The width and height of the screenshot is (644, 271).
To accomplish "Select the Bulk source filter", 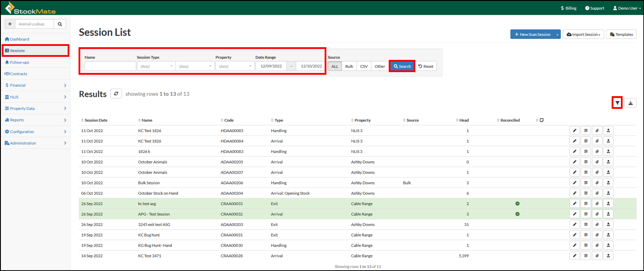I will [x=349, y=66].
